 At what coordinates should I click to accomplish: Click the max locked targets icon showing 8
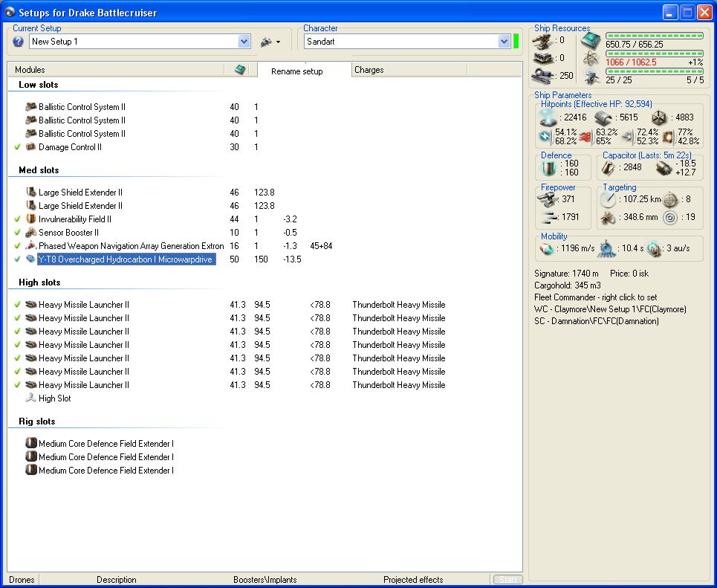click(670, 199)
